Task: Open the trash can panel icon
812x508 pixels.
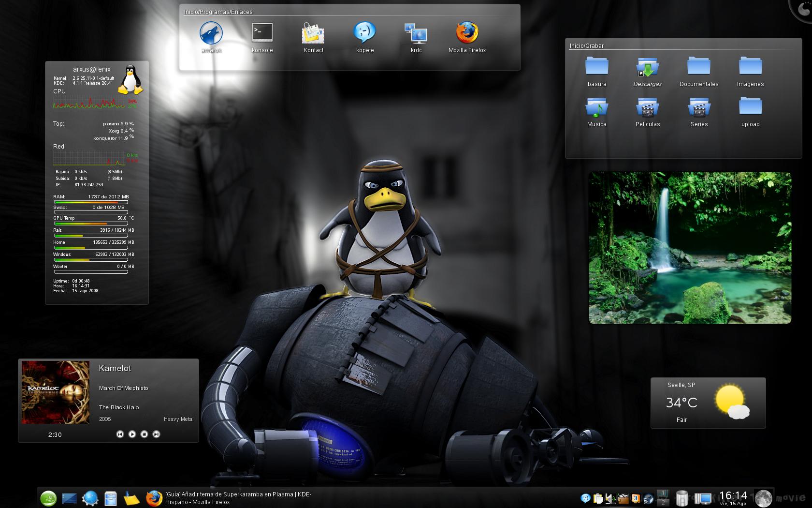Action: click(681, 498)
